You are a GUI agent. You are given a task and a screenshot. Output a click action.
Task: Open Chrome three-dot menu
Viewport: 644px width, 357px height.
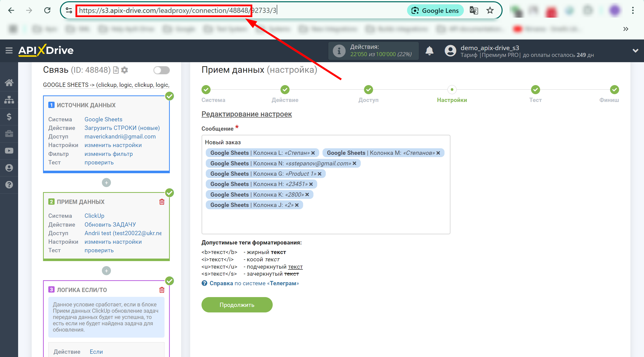tap(633, 11)
